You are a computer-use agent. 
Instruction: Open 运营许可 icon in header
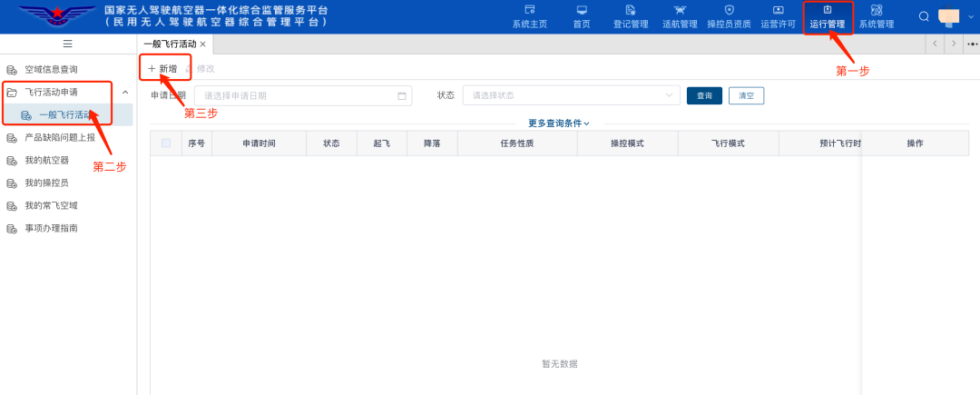779,10
